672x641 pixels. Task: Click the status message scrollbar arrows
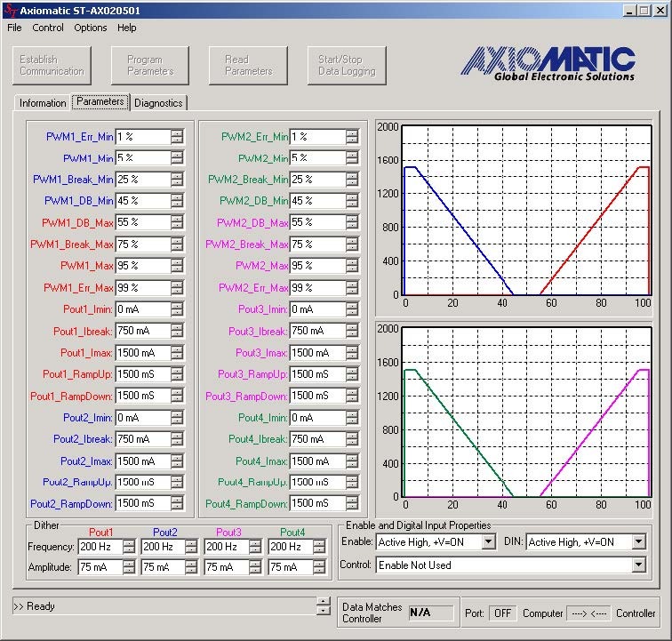pos(323,606)
